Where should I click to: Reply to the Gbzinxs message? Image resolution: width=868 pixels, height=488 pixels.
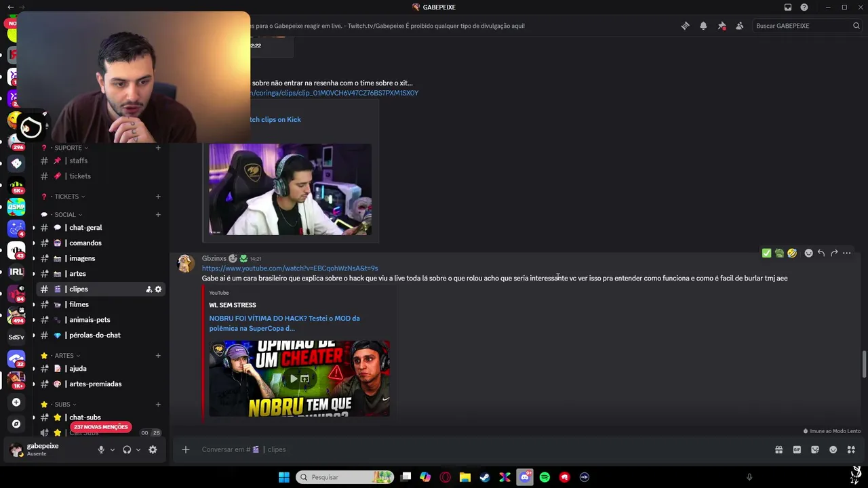point(821,253)
